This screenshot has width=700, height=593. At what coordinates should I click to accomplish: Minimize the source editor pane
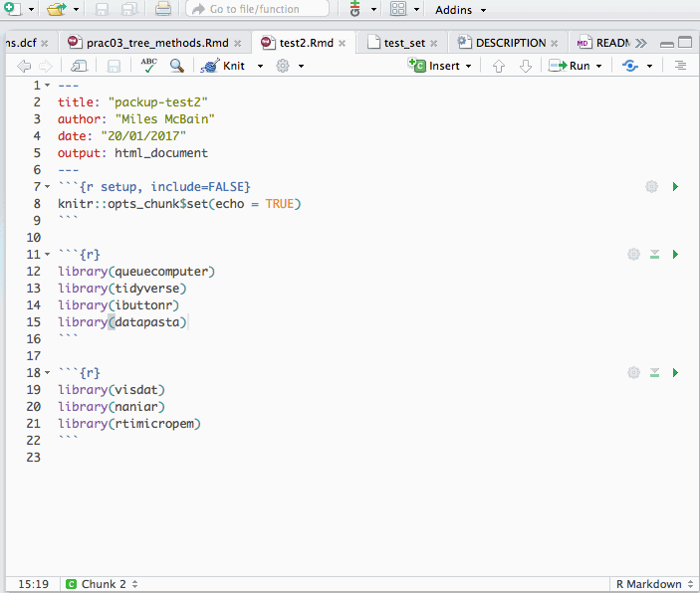point(667,44)
